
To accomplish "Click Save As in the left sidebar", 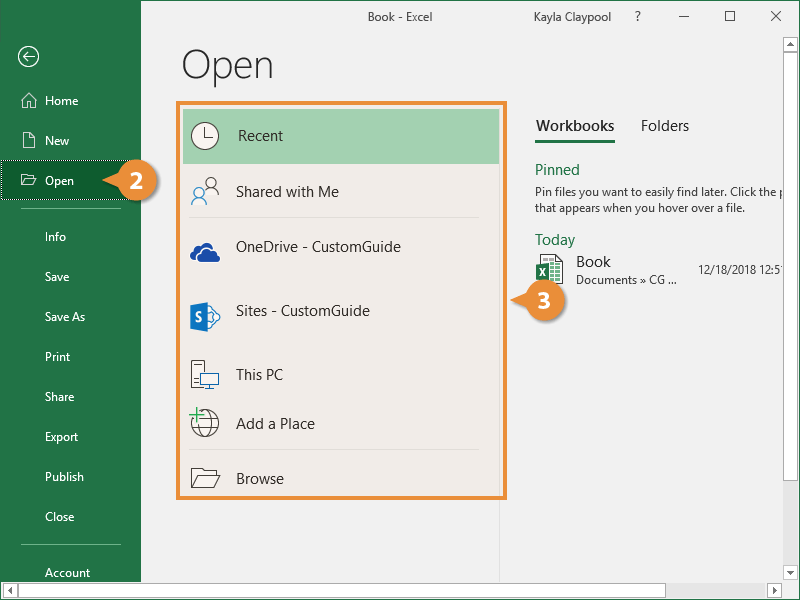I will coord(65,317).
